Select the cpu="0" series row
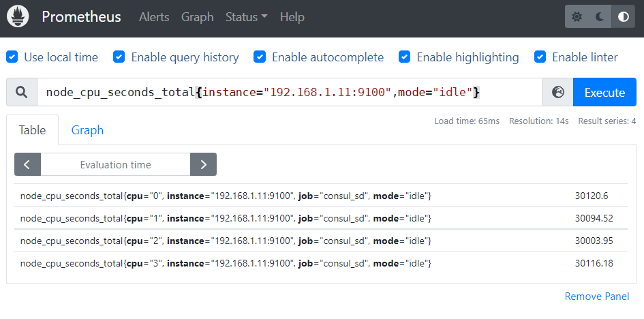644x319 pixels. [321, 196]
